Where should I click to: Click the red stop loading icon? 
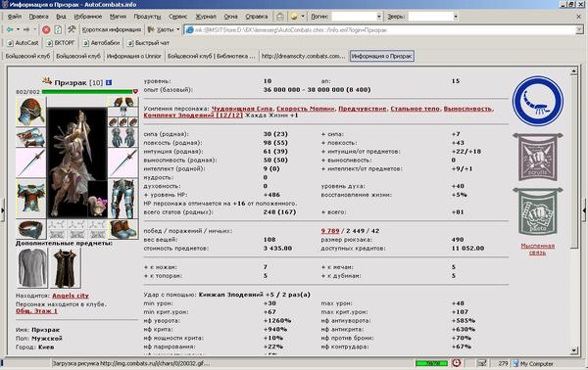click(46, 29)
